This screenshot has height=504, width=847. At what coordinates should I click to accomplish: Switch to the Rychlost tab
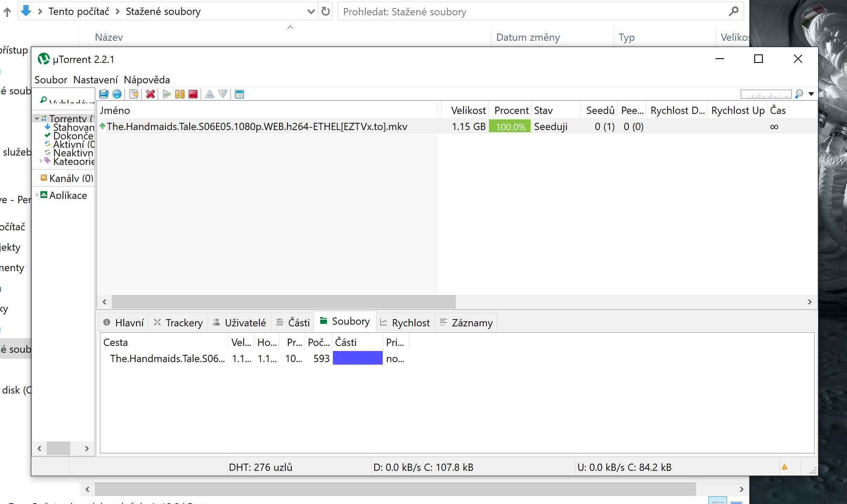pyautogui.click(x=405, y=323)
